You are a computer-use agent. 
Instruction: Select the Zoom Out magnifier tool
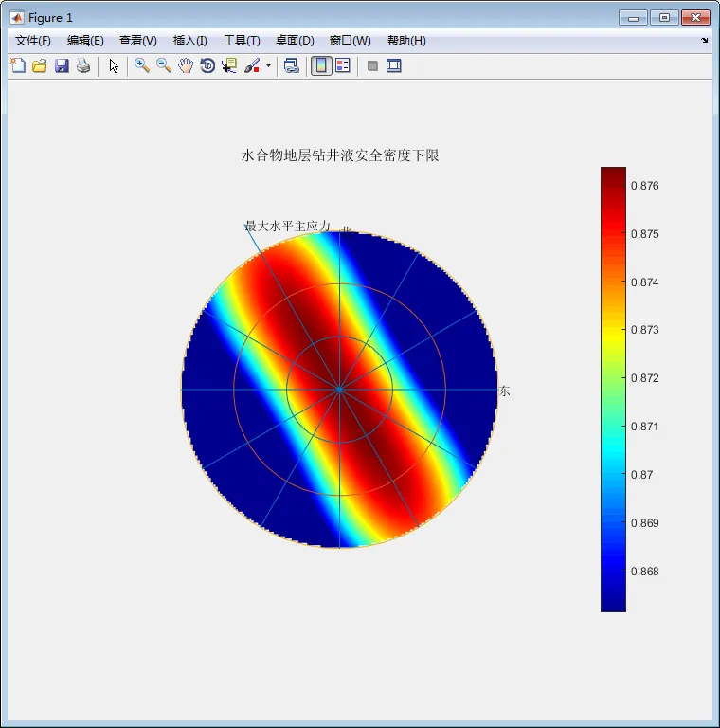click(164, 65)
